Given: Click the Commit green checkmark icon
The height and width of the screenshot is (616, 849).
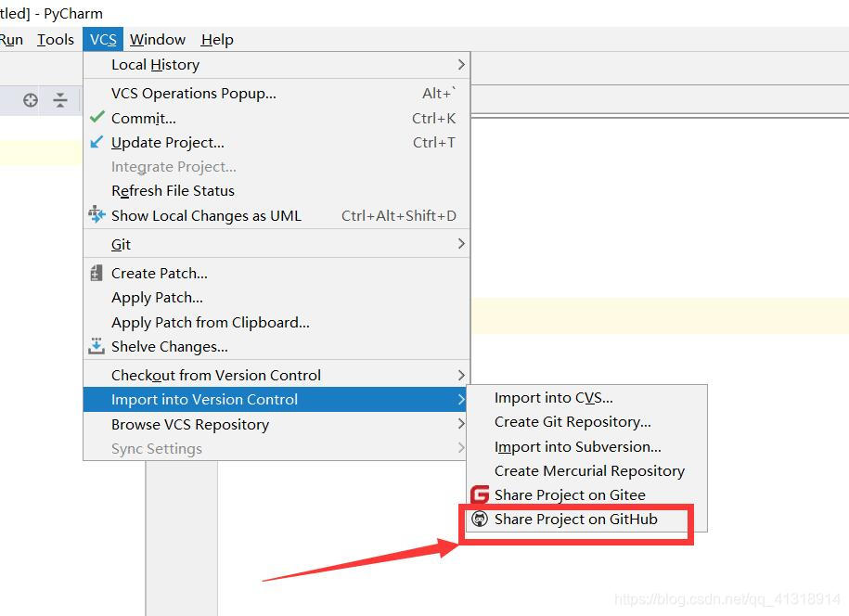Looking at the screenshot, I should click(96, 117).
